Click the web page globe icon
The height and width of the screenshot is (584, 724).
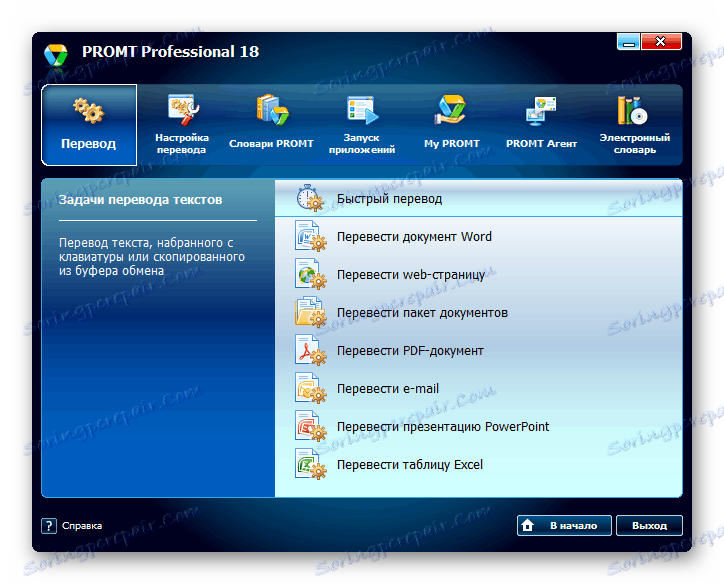(310, 274)
